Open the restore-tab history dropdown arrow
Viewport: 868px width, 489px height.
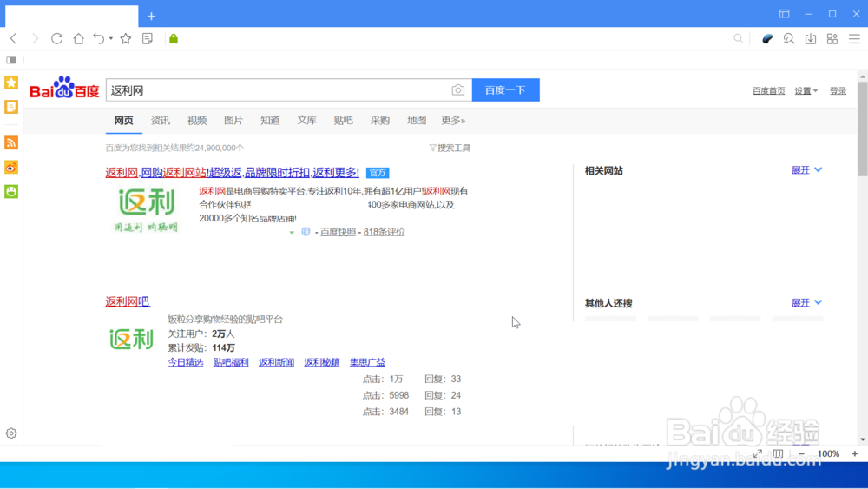111,39
